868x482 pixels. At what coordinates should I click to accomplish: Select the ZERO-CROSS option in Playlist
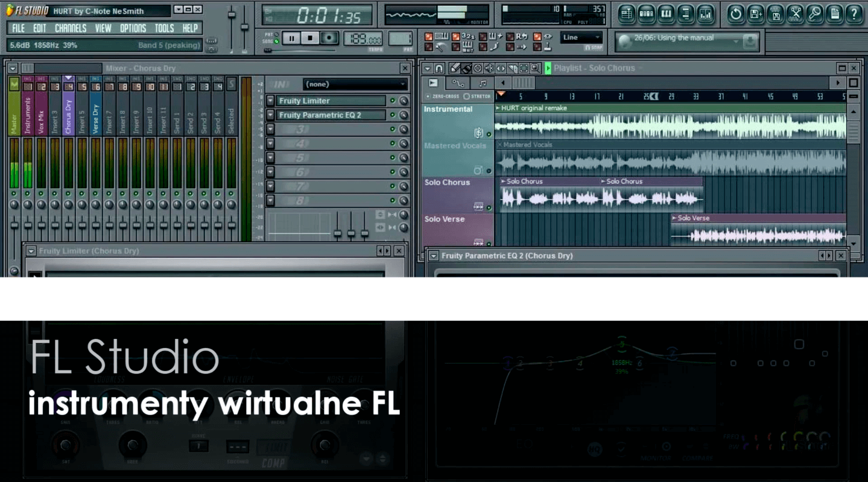click(443, 96)
